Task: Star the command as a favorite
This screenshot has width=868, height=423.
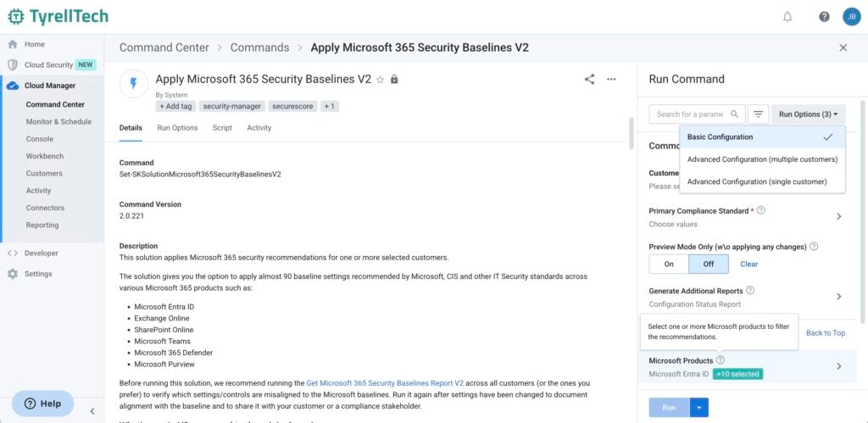Action: point(381,80)
